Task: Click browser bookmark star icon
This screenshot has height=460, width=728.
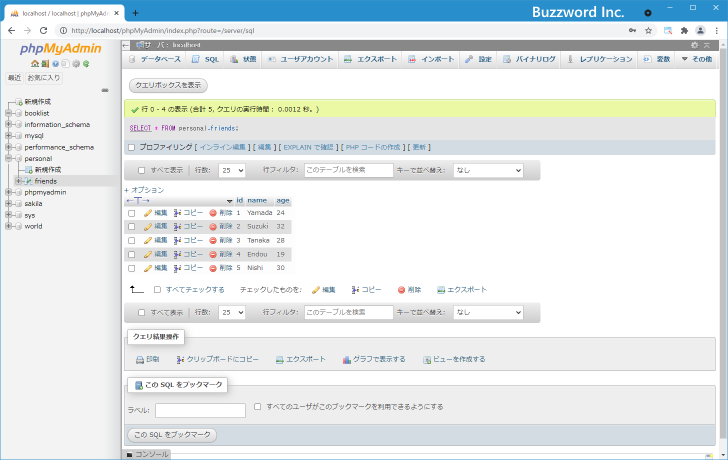Action: (649, 31)
